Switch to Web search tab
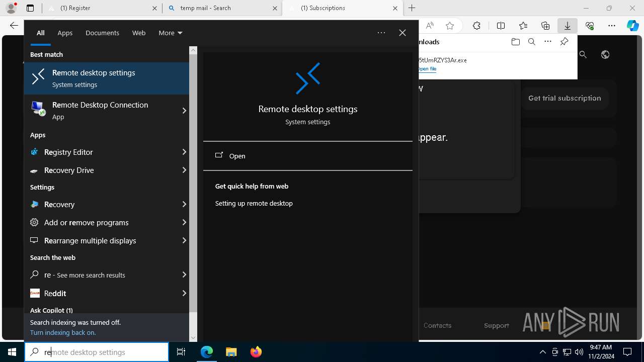644x362 pixels. click(x=139, y=33)
